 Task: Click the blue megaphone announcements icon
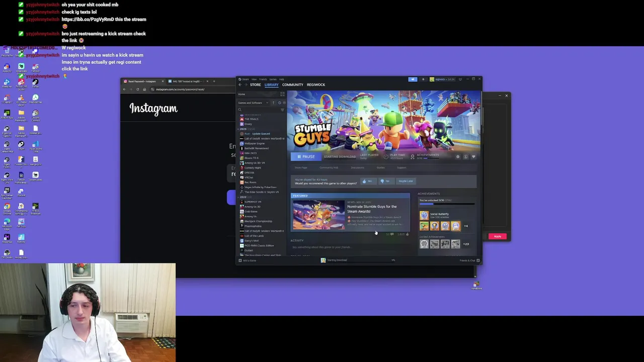click(x=413, y=79)
